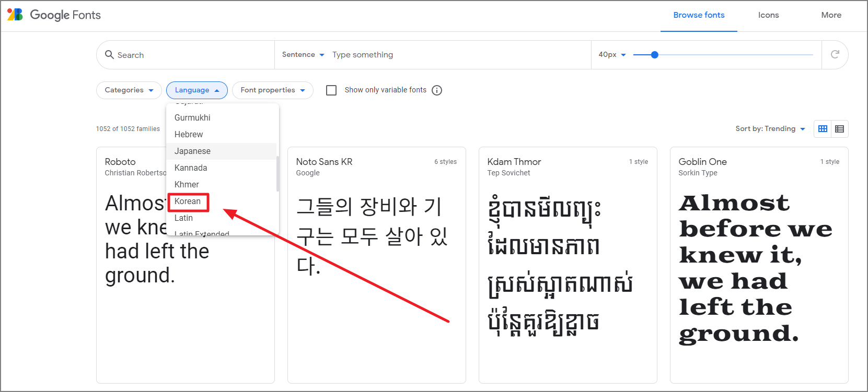Image resolution: width=868 pixels, height=392 pixels.
Task: Click the Tep Sovichet designer name
Action: pos(508,173)
